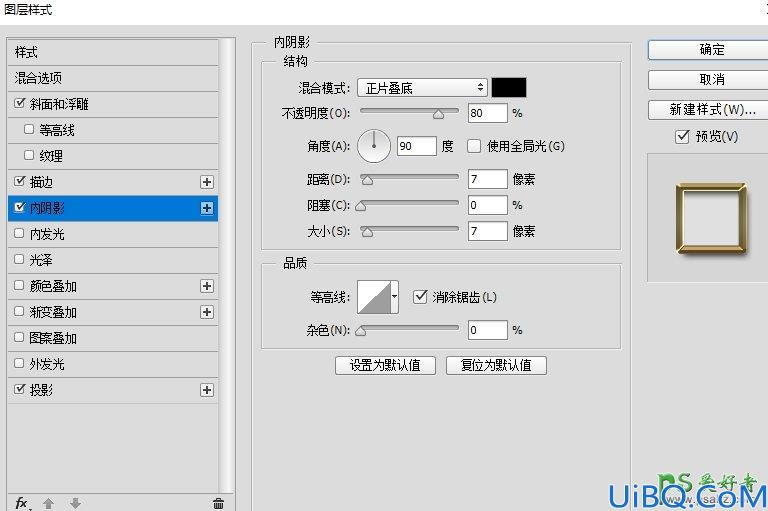The width and height of the screenshot is (768, 511).
Task: Open 光泽 settings row
Action: 113,260
